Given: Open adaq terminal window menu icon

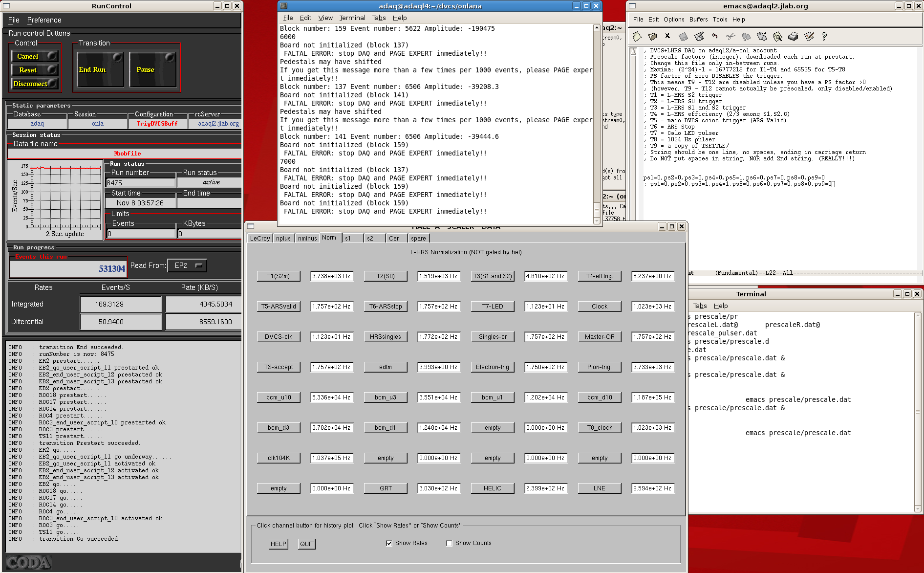Looking at the screenshot, I should click(283, 6).
